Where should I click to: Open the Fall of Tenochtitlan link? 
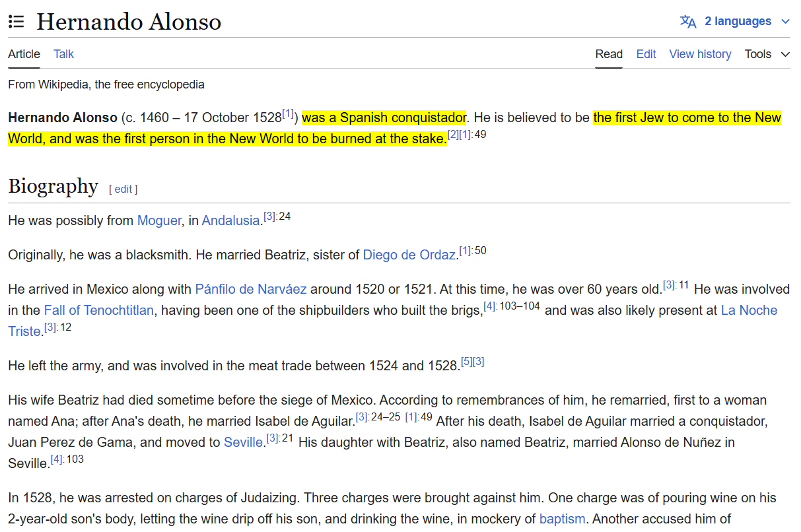pyautogui.click(x=99, y=310)
